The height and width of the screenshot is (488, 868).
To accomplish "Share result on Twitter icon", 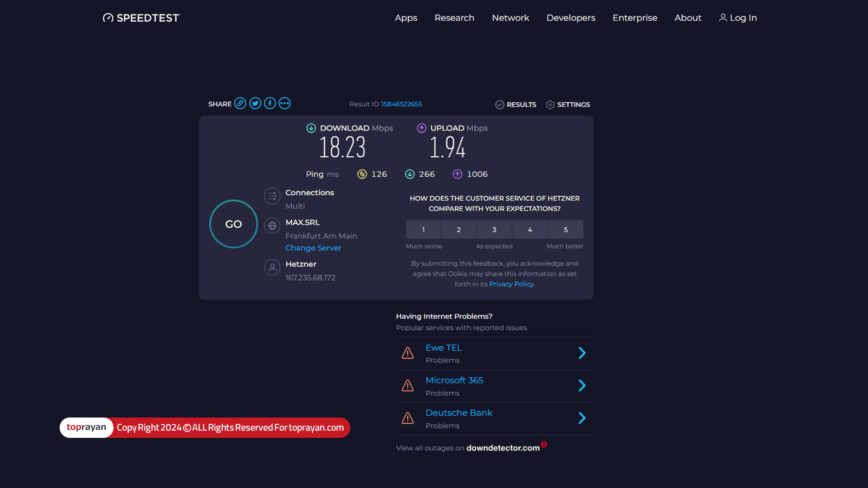I will pos(255,103).
